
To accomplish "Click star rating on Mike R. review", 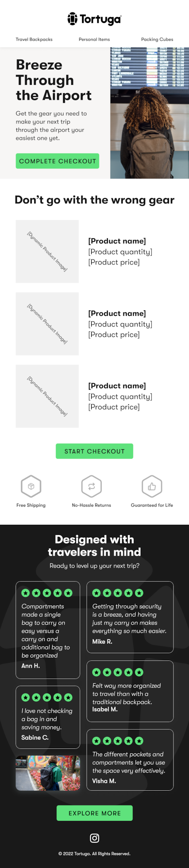I will point(118,593).
